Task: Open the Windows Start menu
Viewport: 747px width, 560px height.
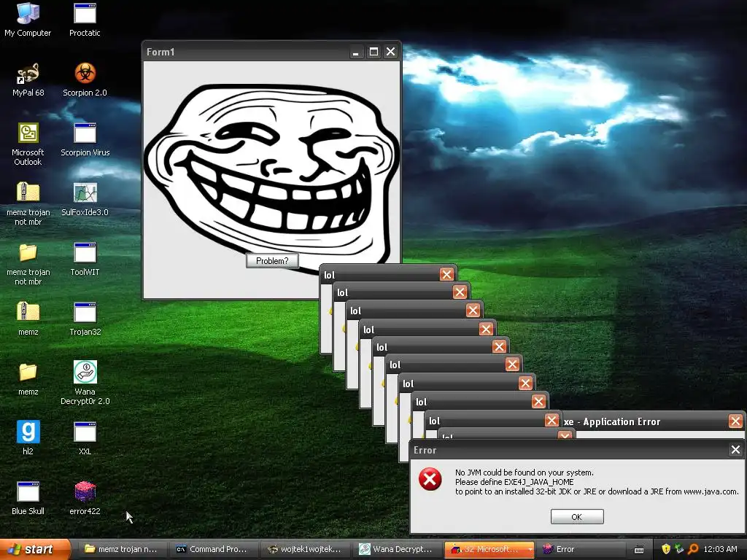Action: click(x=35, y=549)
